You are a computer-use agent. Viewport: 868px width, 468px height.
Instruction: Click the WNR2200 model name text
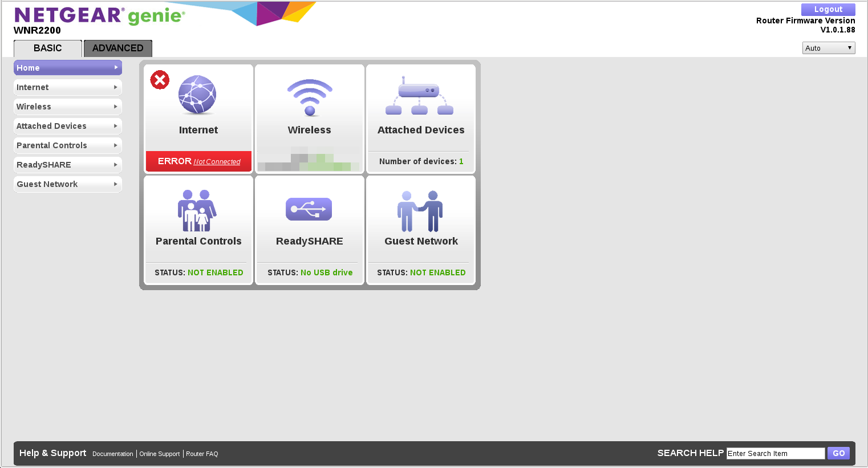37,30
